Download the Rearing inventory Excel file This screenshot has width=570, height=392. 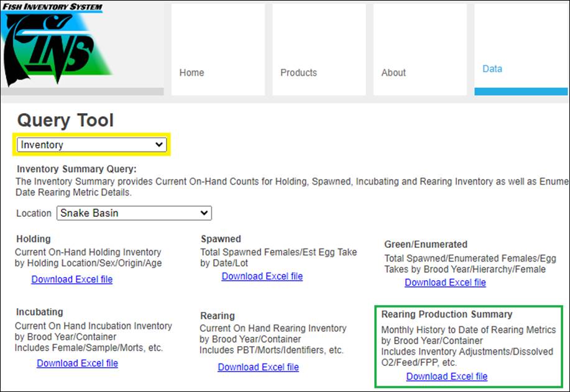258,367
